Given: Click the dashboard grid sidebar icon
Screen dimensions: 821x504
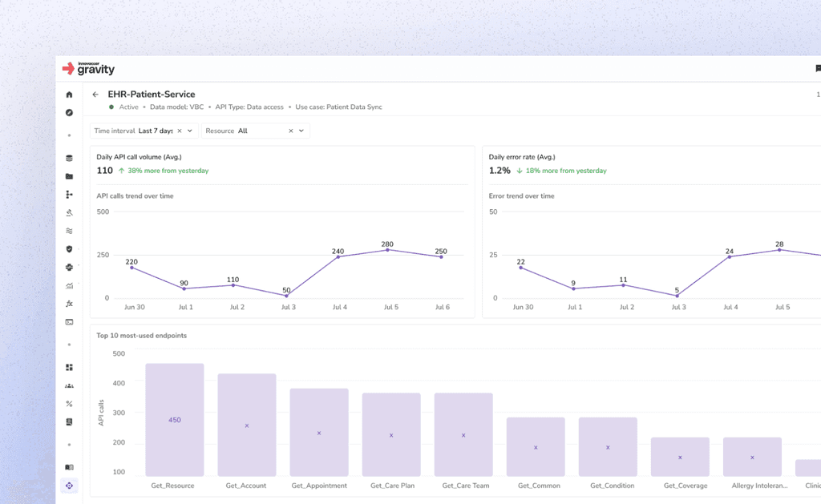Looking at the screenshot, I should click(69, 368).
